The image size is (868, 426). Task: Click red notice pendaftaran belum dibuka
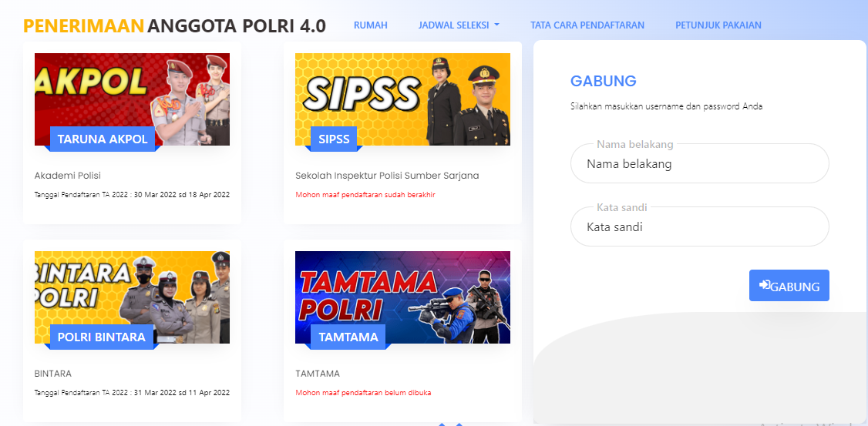point(363,393)
